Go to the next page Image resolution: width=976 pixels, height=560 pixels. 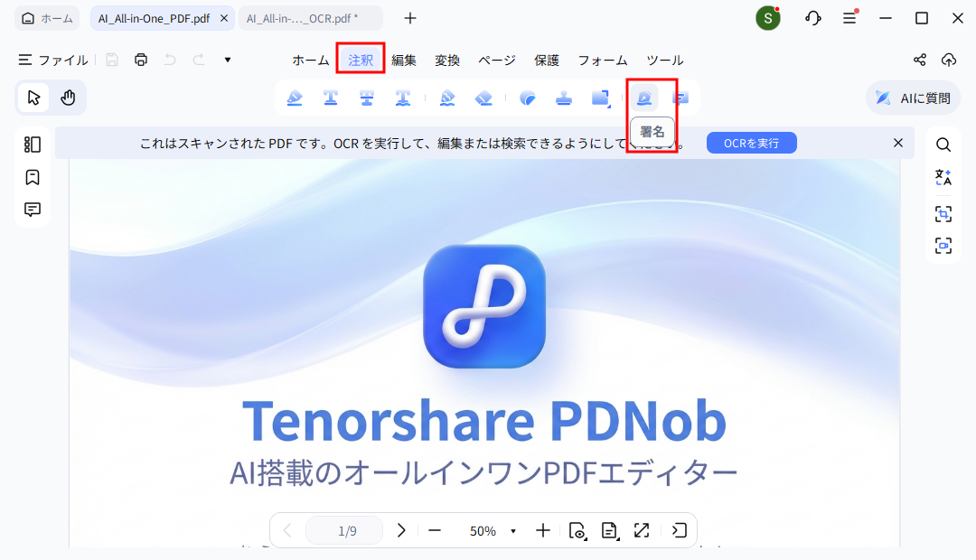pos(401,530)
